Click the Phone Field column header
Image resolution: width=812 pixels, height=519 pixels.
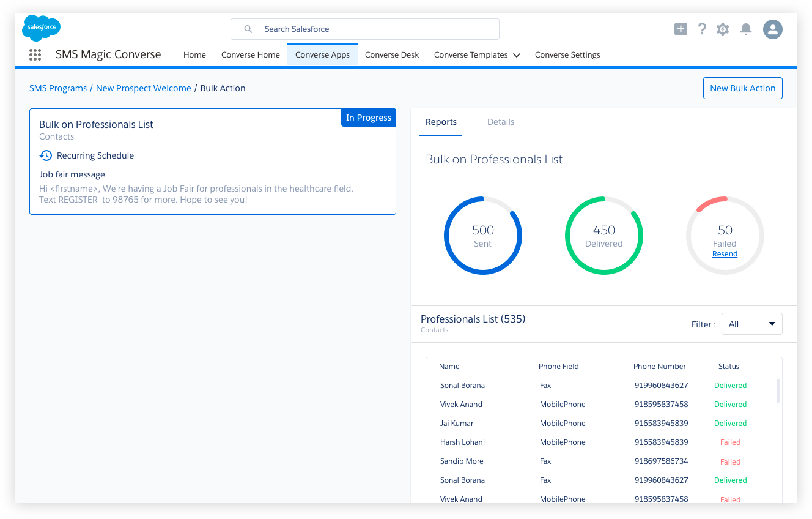(559, 367)
